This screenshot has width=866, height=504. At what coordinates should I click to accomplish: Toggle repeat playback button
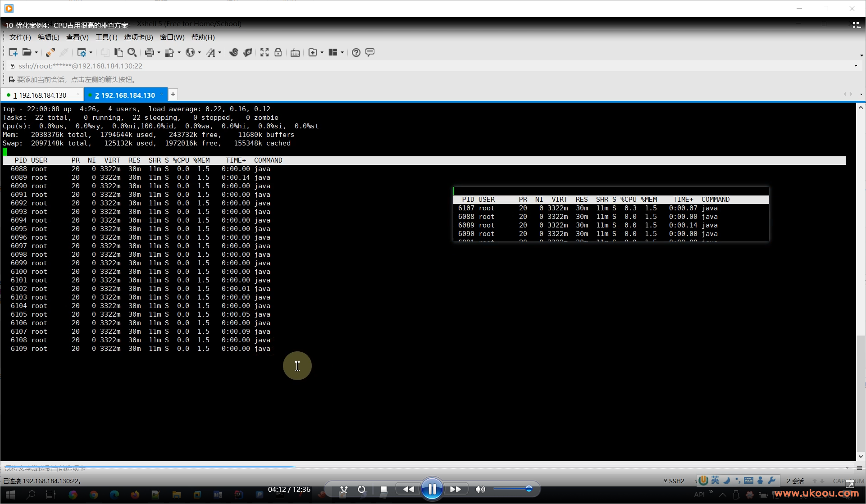pos(361,489)
